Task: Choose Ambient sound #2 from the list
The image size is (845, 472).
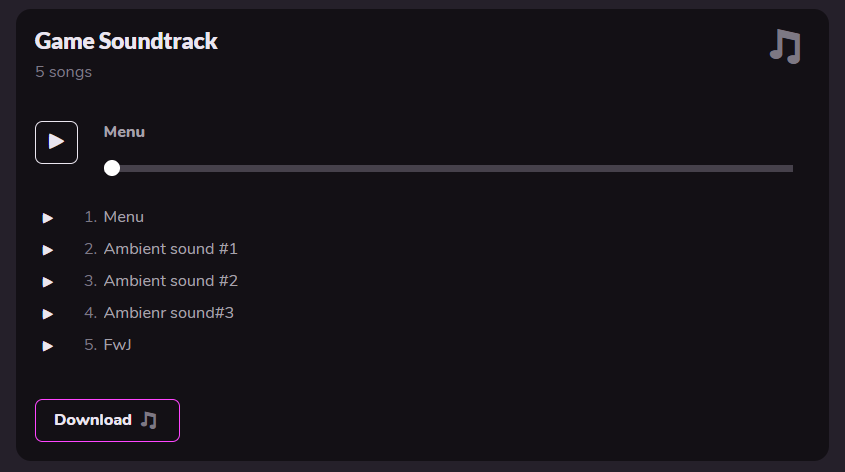Action: [170, 281]
